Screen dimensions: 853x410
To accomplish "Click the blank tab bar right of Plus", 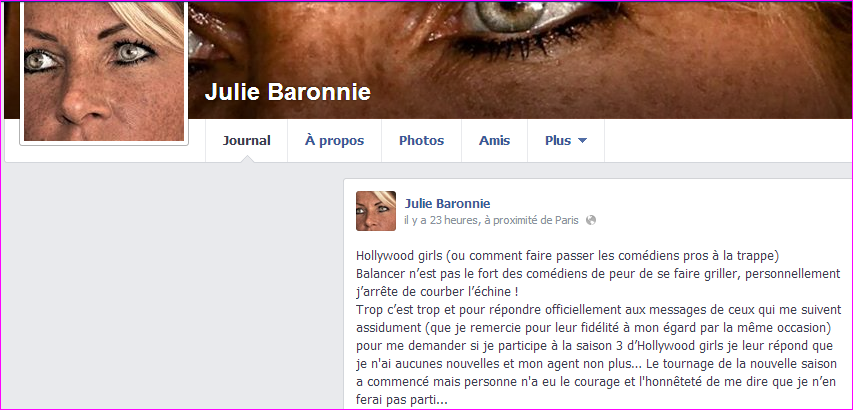I will point(728,140).
